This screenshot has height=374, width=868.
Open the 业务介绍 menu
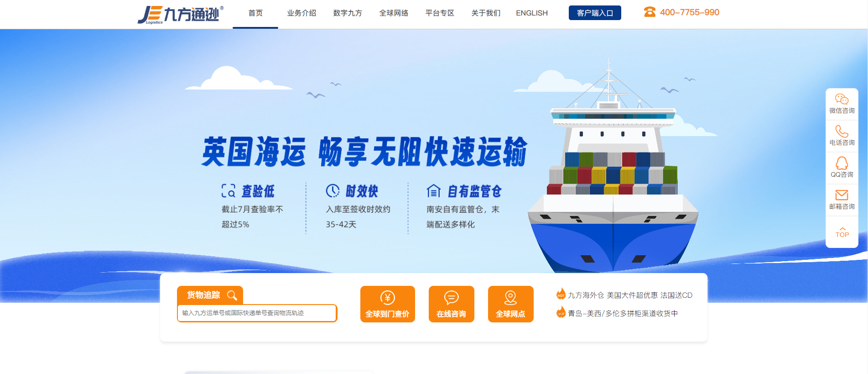[301, 13]
